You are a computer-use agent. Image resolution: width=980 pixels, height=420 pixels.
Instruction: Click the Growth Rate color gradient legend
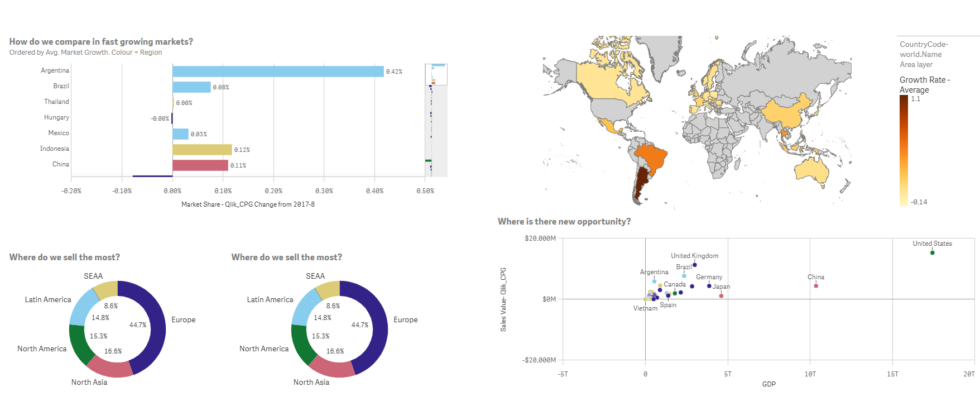pyautogui.click(x=904, y=150)
